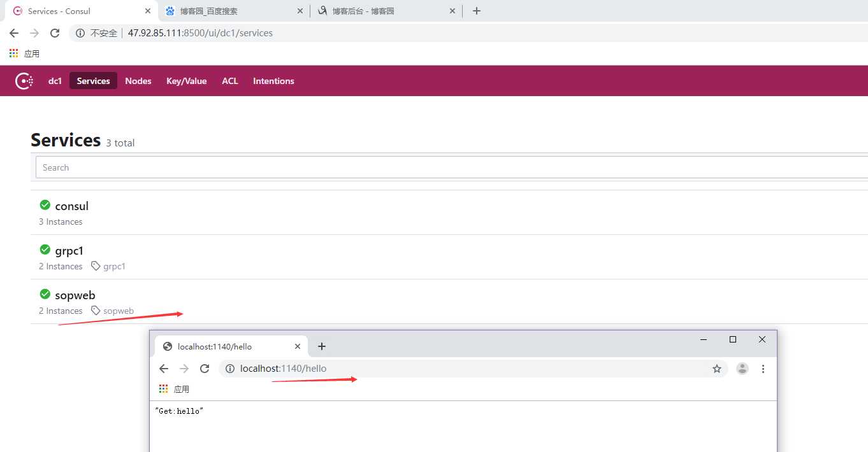Click the Consul logo icon in navbar
868x452 pixels.
[x=24, y=81]
